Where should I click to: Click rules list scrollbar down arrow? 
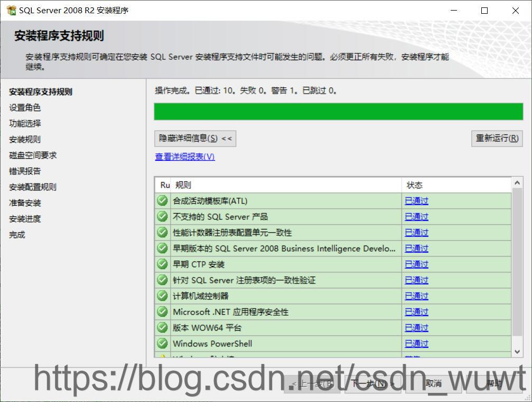tap(517, 352)
